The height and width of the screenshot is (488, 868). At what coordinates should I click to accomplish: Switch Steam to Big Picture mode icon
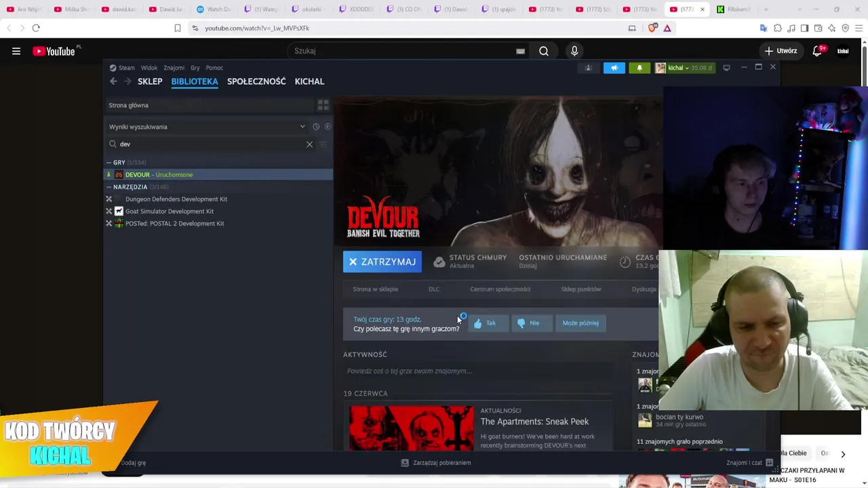tap(726, 68)
